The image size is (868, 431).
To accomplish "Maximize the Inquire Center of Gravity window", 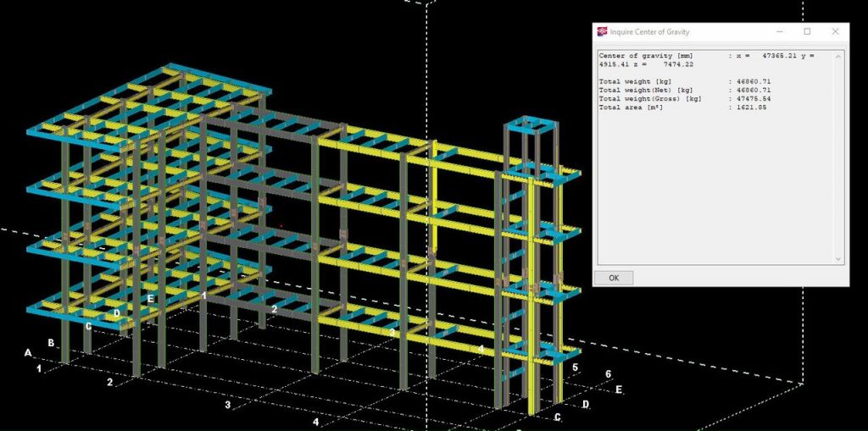I will coord(807,31).
